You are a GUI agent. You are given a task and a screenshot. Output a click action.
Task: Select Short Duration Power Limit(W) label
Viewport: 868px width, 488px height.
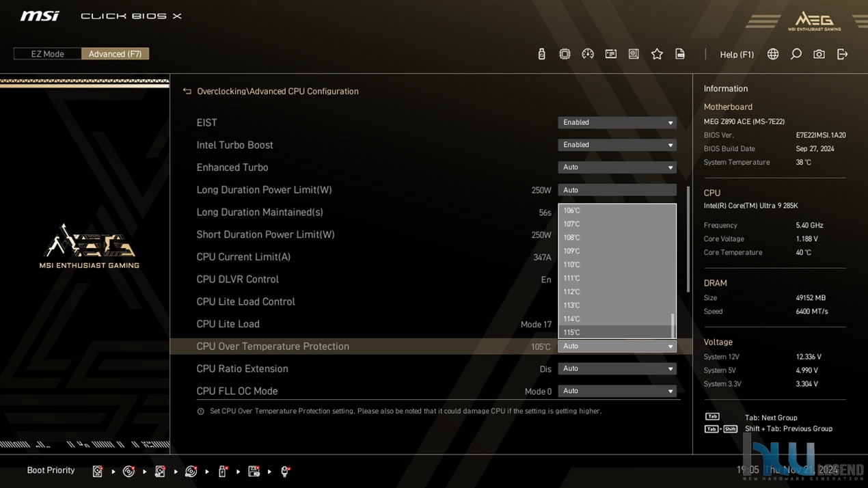[x=265, y=234]
